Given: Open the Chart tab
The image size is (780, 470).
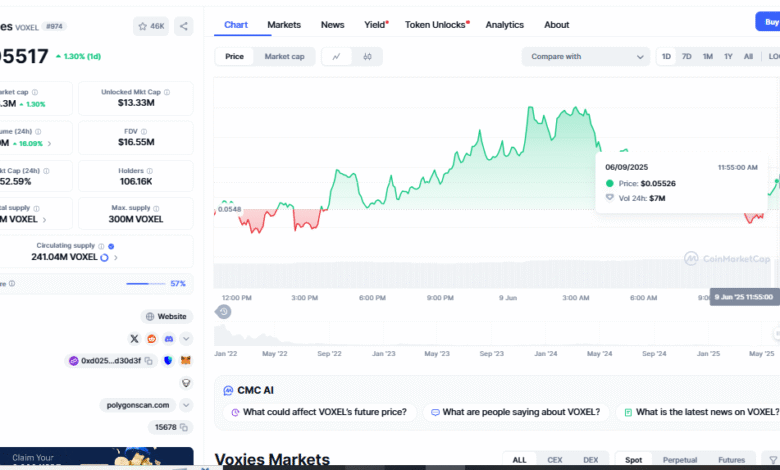Looking at the screenshot, I should pyautogui.click(x=236, y=25).
